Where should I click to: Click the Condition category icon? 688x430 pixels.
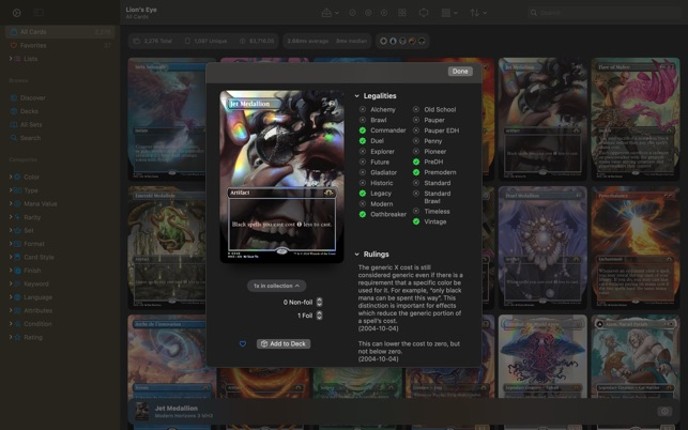click(x=18, y=324)
